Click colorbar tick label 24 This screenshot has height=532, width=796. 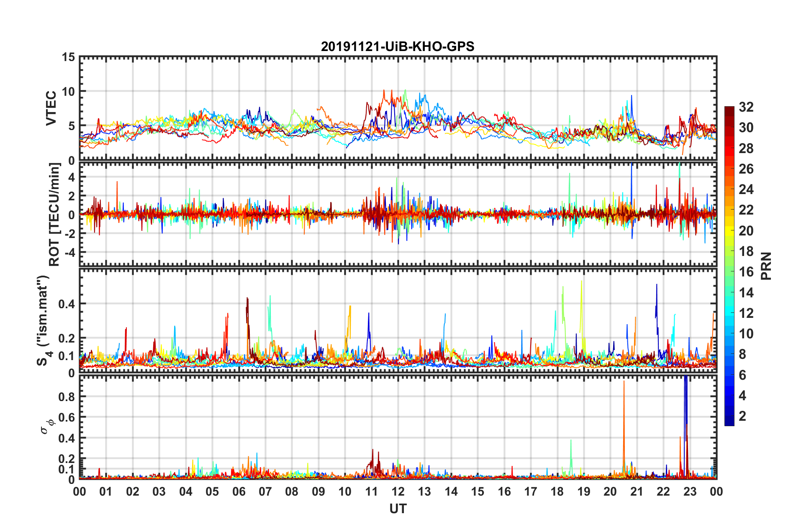(746, 189)
